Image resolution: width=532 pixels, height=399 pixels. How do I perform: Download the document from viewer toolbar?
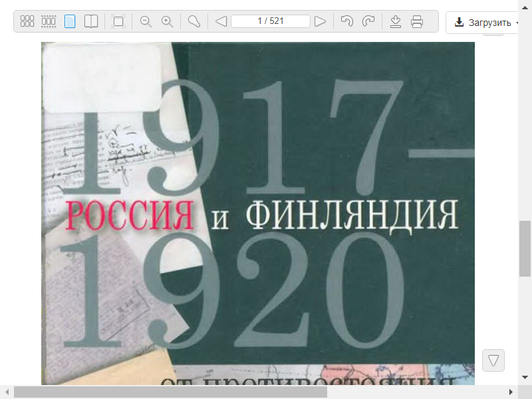[x=396, y=21]
